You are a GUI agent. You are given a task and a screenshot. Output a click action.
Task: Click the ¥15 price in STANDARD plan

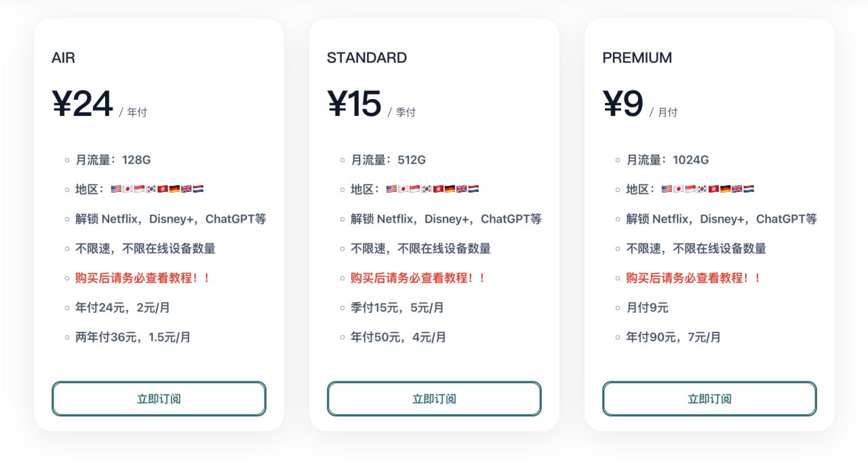[x=355, y=104]
